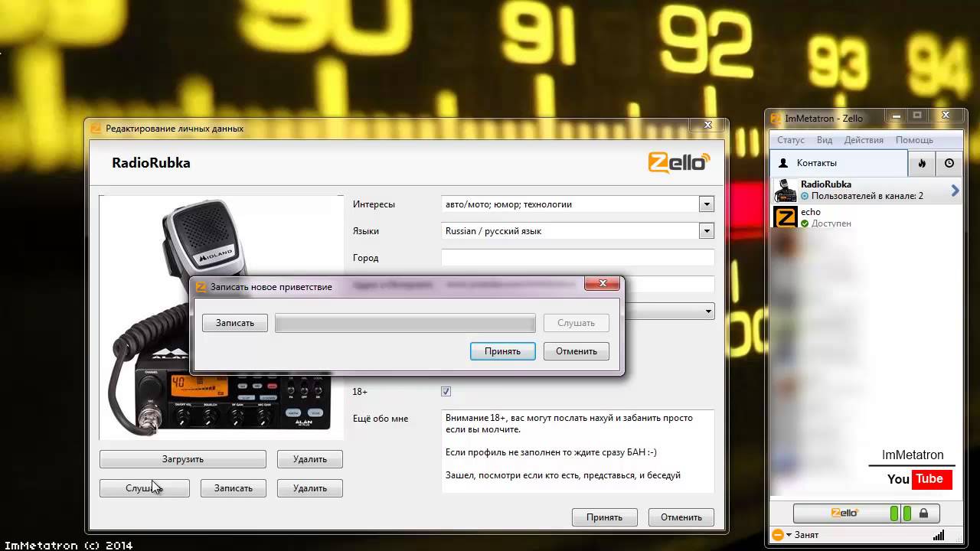
Task: Click the RadioRubka channel avatar in contacts
Action: coord(786,190)
